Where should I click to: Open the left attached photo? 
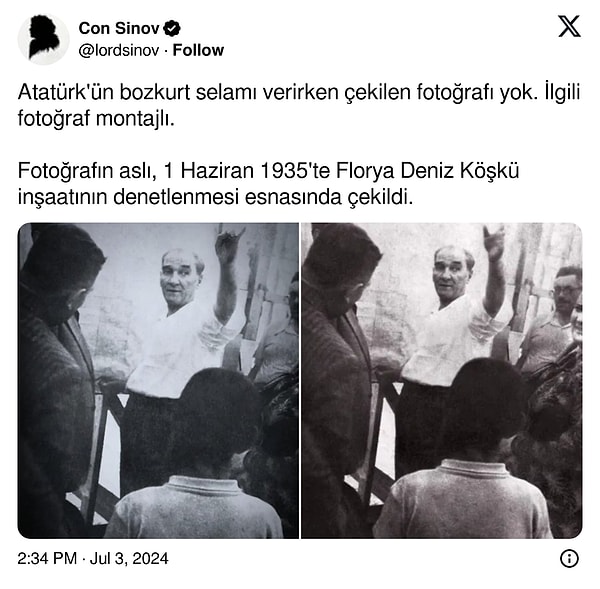[158, 380]
